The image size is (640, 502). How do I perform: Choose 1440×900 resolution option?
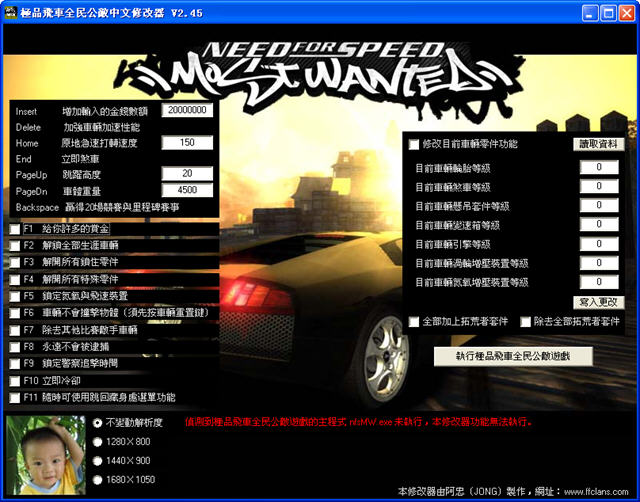click(x=97, y=461)
